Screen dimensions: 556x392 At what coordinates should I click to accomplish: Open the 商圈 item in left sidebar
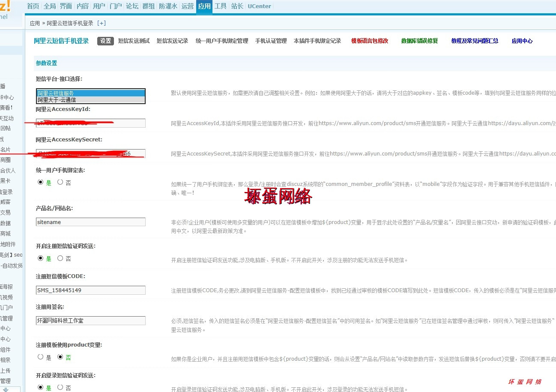tap(5, 160)
